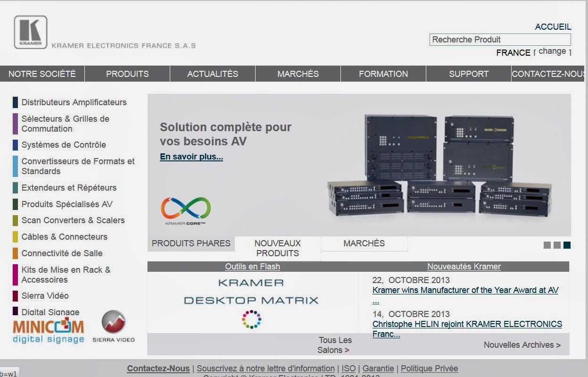Click change next to FRANCE
Image resolution: width=588 pixels, height=377 pixels.
coord(552,51)
